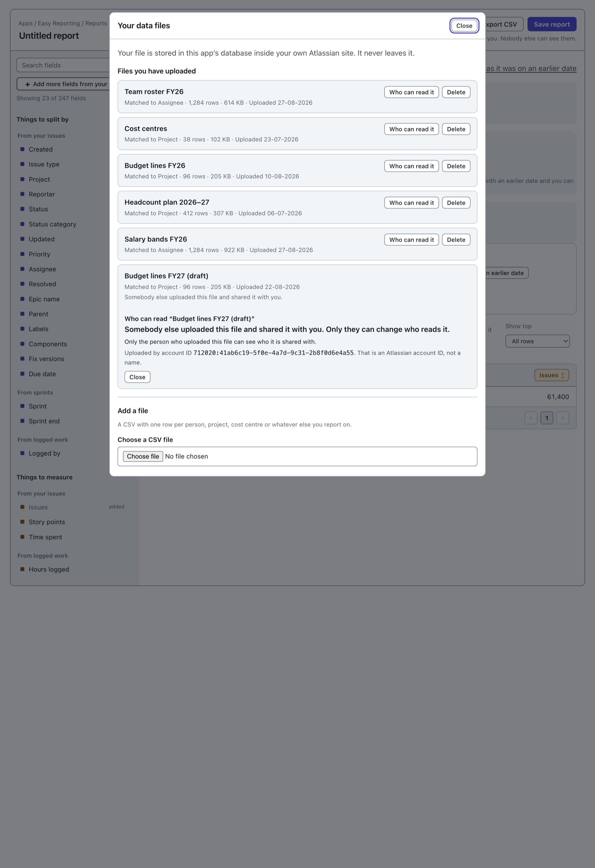595x868 pixels.
Task: Delete the Salary bands FY26 file
Action: tap(456, 240)
